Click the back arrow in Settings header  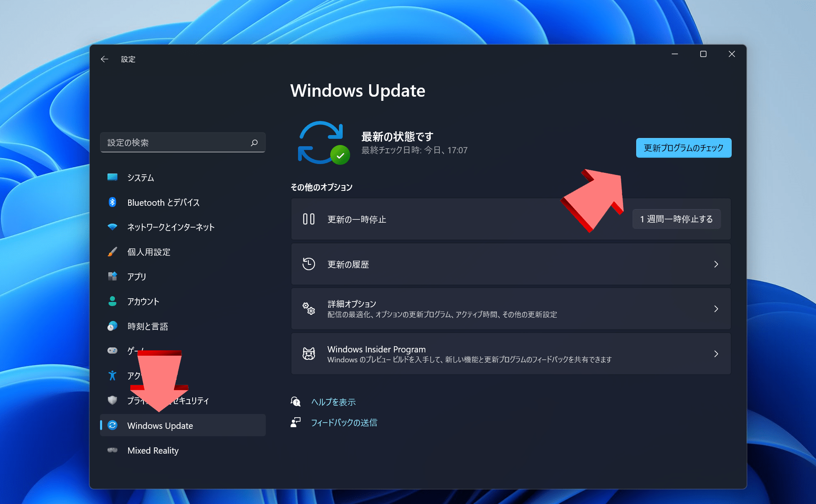(x=105, y=59)
